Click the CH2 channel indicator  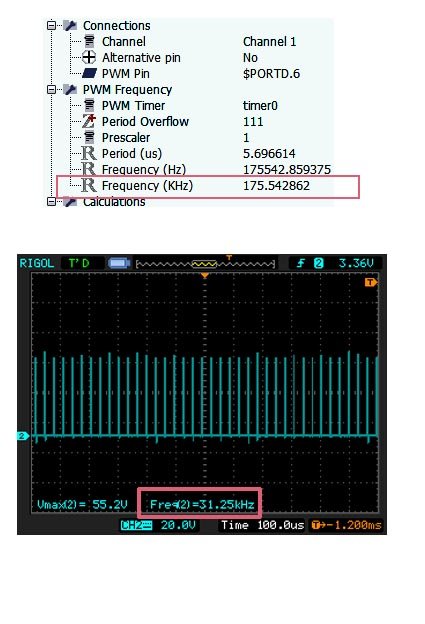(136, 525)
